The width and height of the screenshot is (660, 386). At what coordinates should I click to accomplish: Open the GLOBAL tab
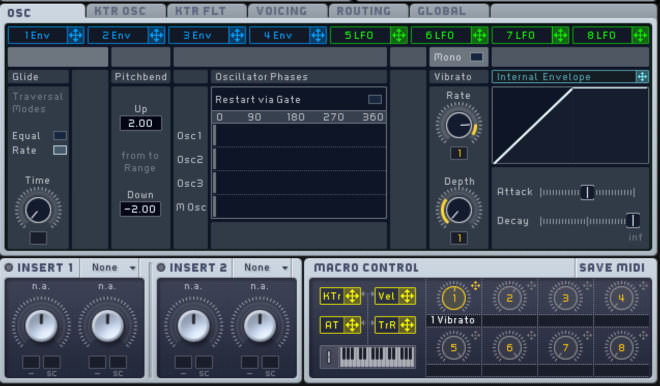tap(449, 11)
